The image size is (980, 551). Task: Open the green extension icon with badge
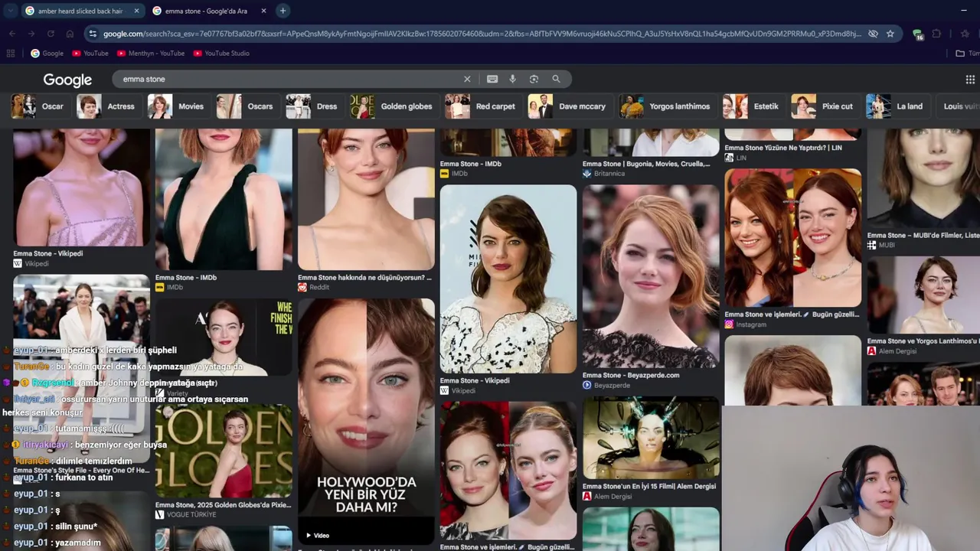point(918,34)
